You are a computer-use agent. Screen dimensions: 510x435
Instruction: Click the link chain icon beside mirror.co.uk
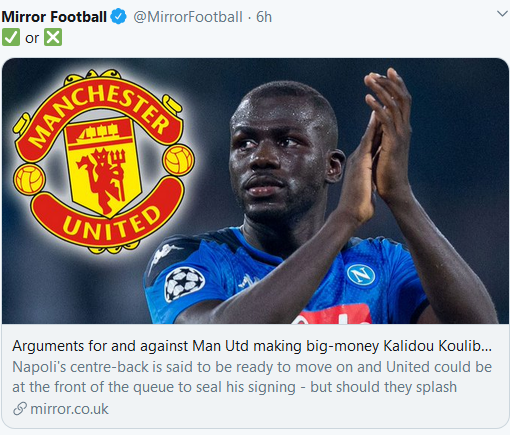click(20, 409)
